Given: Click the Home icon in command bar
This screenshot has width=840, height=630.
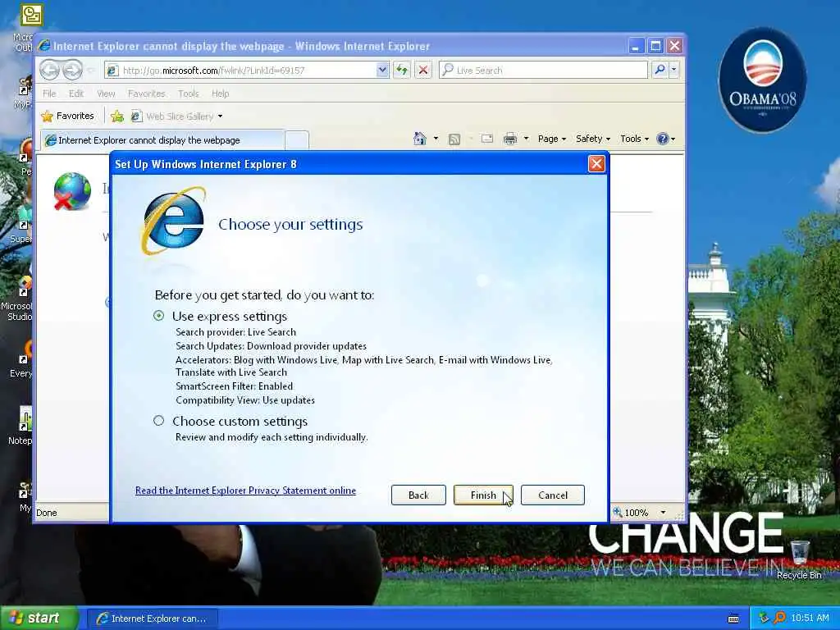Looking at the screenshot, I should point(419,139).
